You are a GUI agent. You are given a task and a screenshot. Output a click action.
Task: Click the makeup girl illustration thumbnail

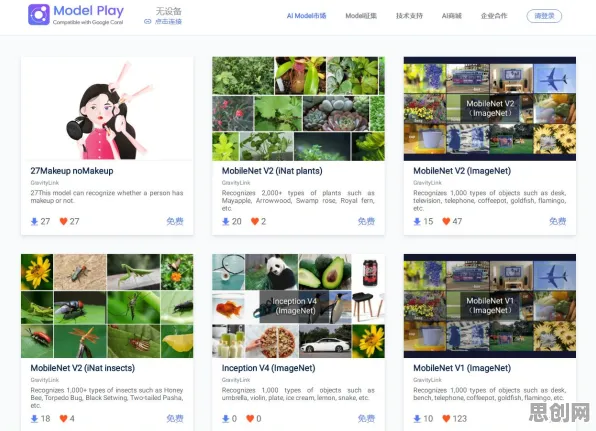click(107, 109)
